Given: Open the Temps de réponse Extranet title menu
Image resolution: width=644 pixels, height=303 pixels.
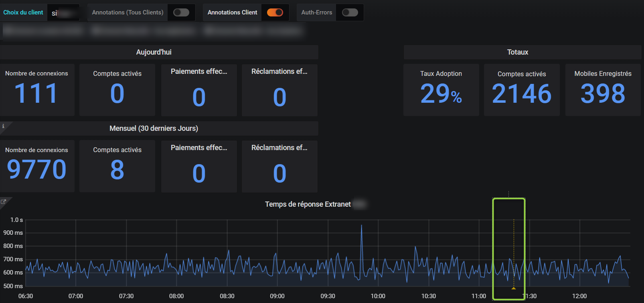Looking at the screenshot, I should pos(308,204).
